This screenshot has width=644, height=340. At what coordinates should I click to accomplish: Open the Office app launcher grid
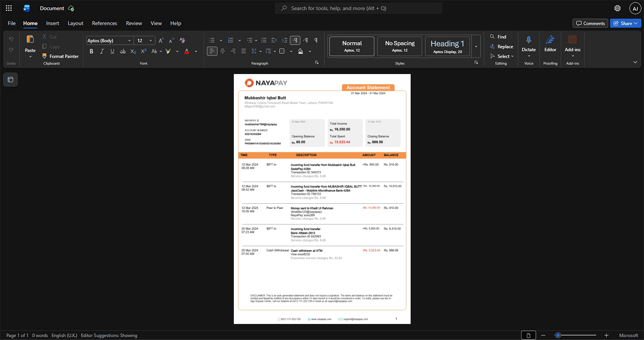point(8,8)
